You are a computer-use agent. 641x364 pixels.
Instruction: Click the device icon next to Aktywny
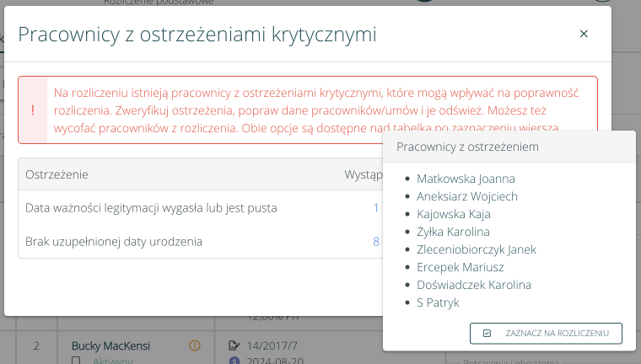pyautogui.click(x=77, y=361)
